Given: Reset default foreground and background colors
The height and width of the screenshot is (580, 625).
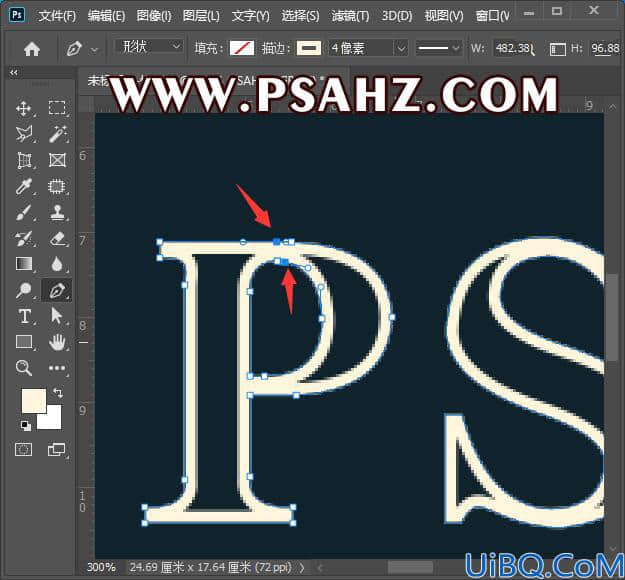Looking at the screenshot, I should coord(26,425).
